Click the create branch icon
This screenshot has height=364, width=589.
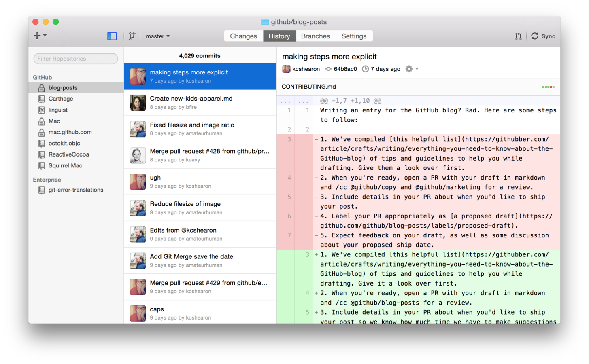tap(132, 36)
